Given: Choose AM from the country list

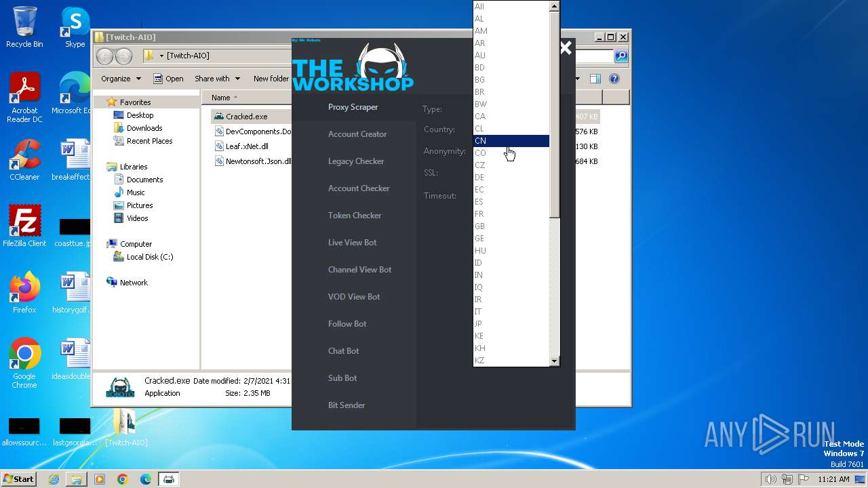Looking at the screenshot, I should coord(511,31).
